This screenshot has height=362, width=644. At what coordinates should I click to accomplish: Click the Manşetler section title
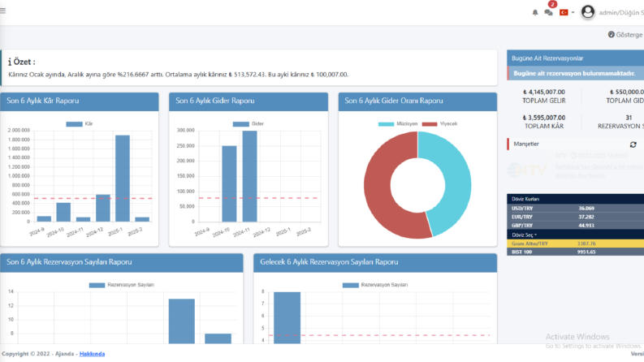(x=525, y=144)
